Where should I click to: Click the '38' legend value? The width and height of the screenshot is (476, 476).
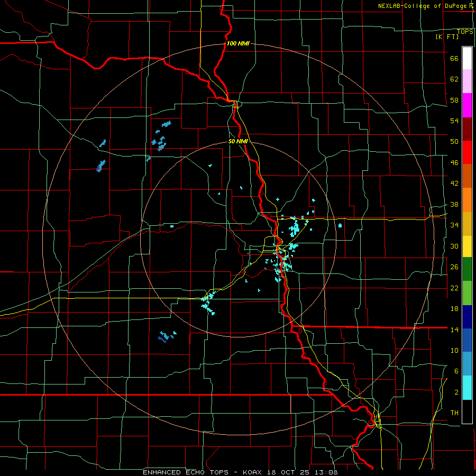[454, 204]
